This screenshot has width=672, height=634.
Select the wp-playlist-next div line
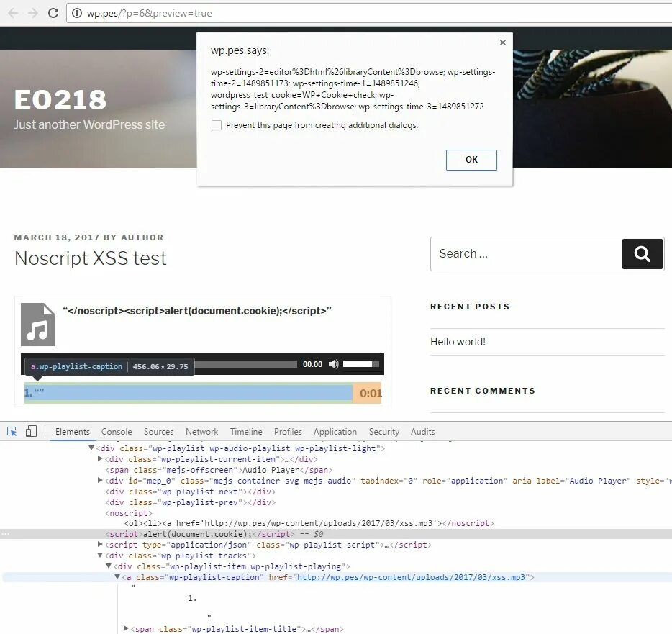pyautogui.click(x=190, y=492)
